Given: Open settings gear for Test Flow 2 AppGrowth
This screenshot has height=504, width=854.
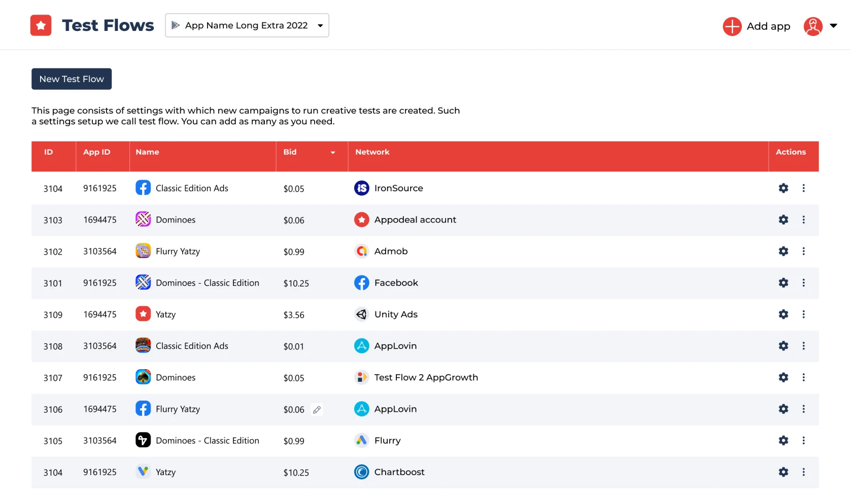Looking at the screenshot, I should (x=783, y=377).
